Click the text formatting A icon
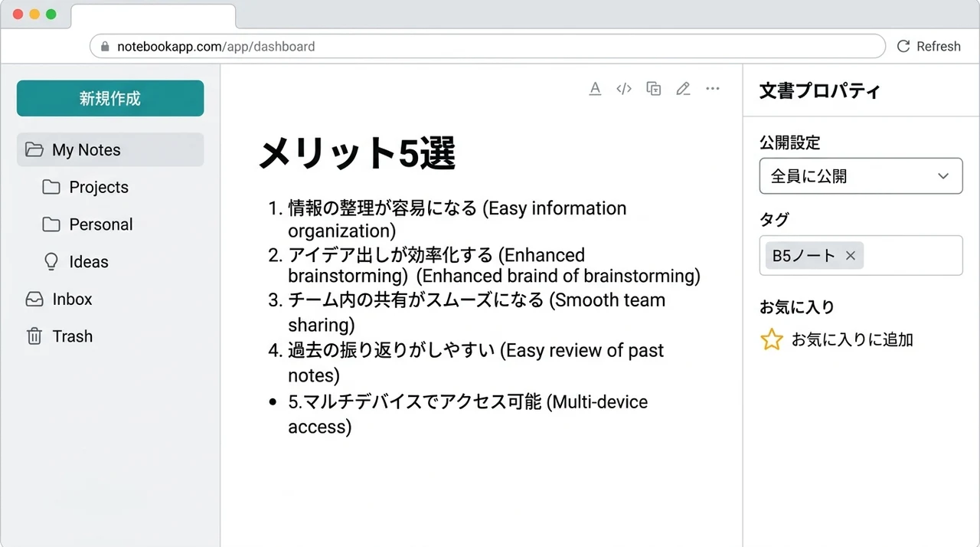This screenshot has width=980, height=547. [x=595, y=89]
